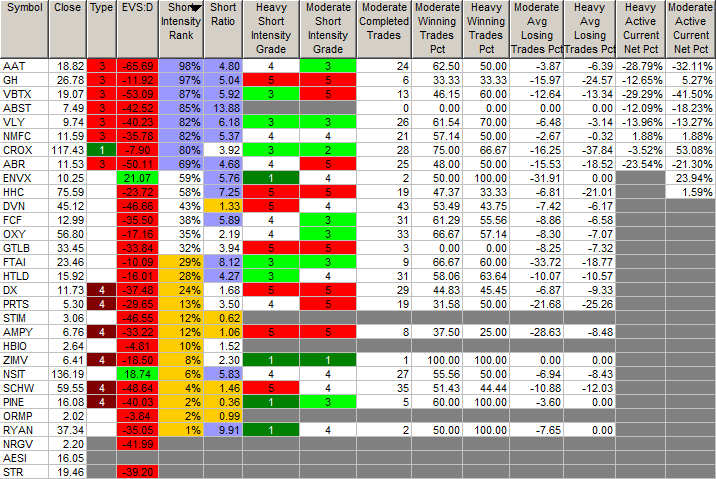Image resolution: width=716 pixels, height=479 pixels.
Task: Click CROX heavy avg losing -37.84
Action: pyautogui.click(x=590, y=150)
